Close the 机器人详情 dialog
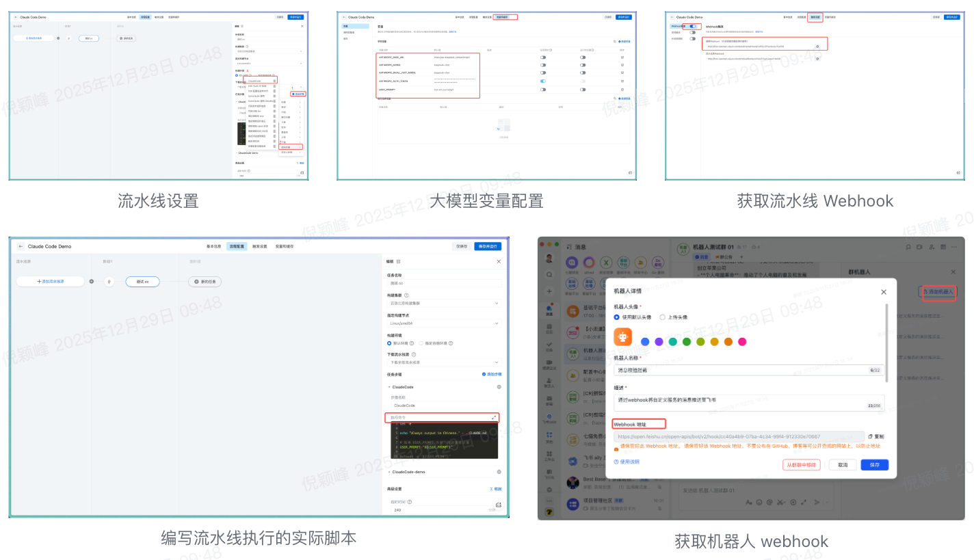 pyautogui.click(x=883, y=291)
